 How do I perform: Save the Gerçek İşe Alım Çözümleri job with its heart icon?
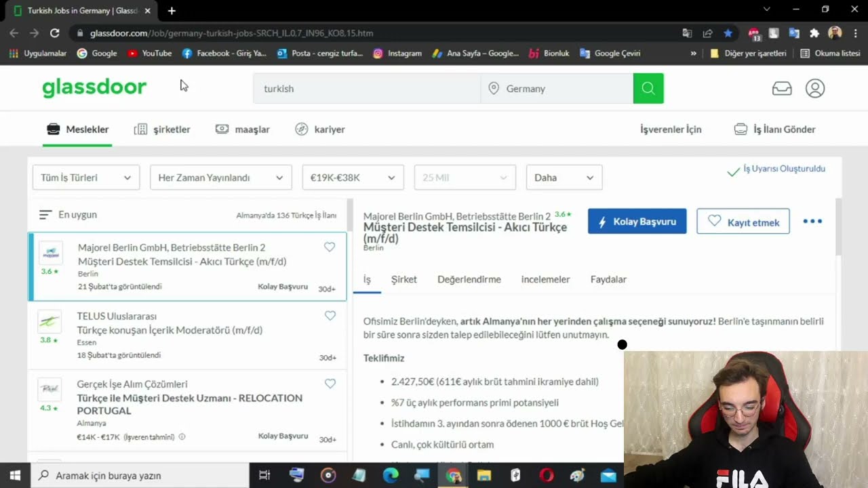pyautogui.click(x=330, y=384)
